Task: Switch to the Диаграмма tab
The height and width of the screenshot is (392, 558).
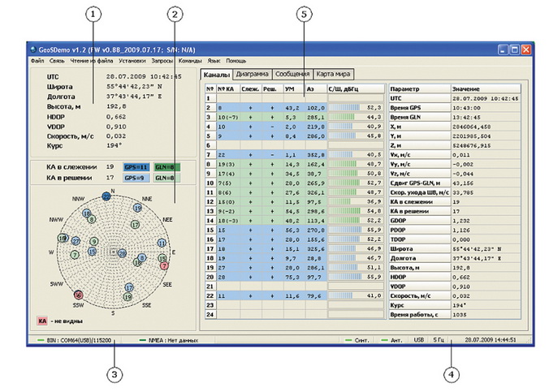Action: [252, 74]
